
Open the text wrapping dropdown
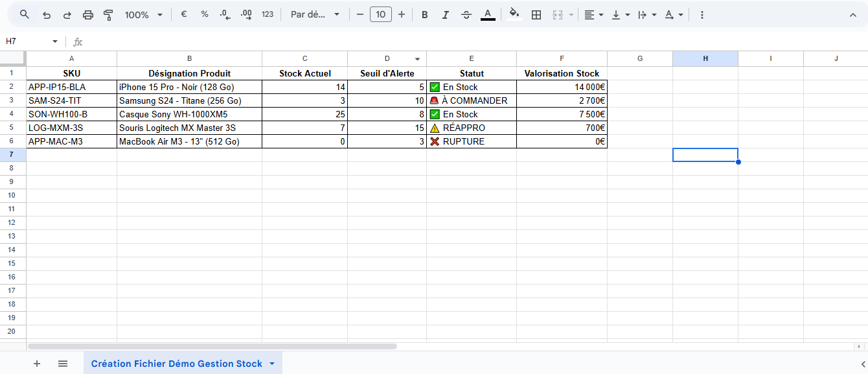click(x=646, y=14)
